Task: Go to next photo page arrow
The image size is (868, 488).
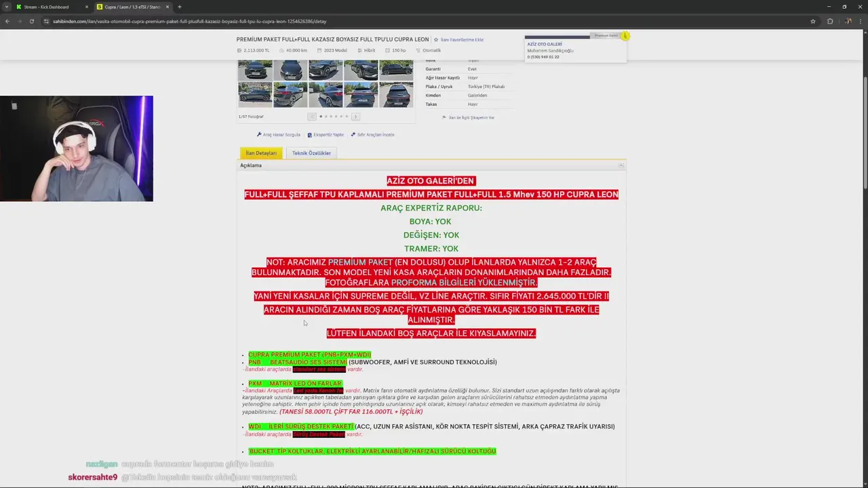Action: coord(355,117)
